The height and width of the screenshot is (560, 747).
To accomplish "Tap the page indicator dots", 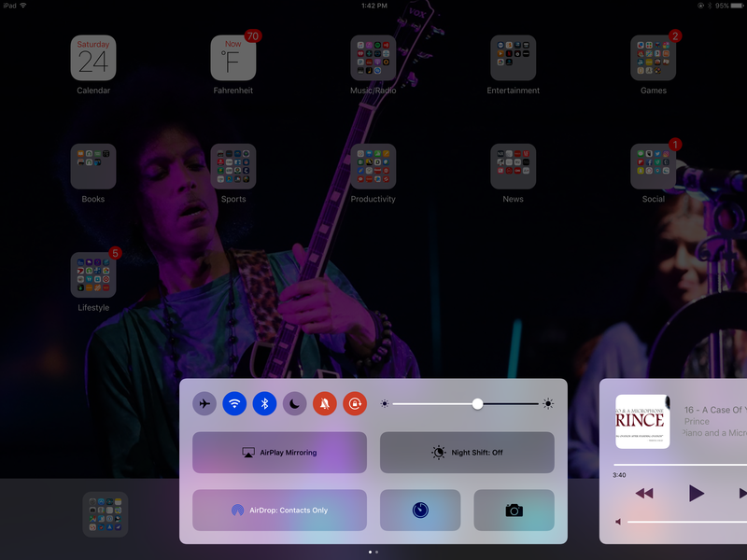I will (x=373, y=552).
